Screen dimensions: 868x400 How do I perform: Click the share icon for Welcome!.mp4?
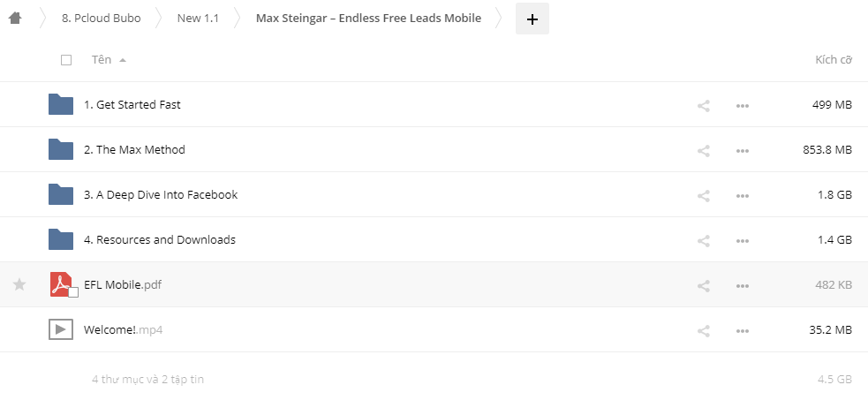click(704, 331)
